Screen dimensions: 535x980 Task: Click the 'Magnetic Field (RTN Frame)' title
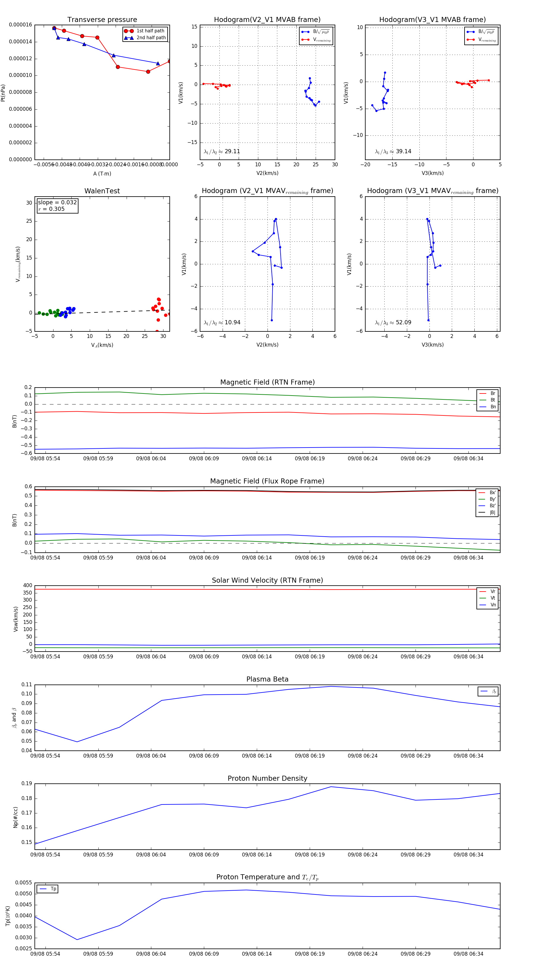pyautogui.click(x=267, y=382)
